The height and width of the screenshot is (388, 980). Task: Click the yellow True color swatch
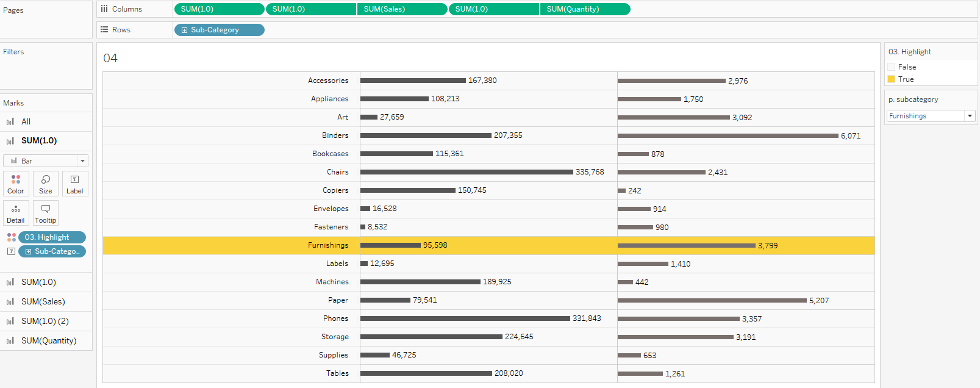(x=892, y=79)
